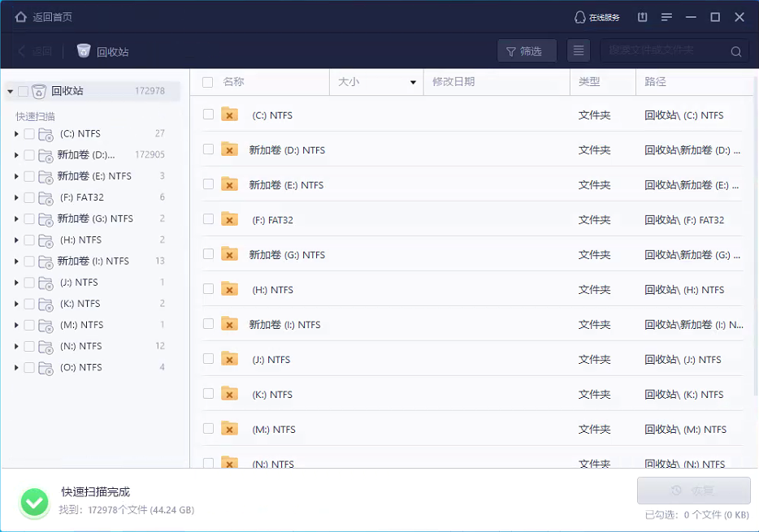Select the (J:) NTFS name in file list

pos(271,359)
